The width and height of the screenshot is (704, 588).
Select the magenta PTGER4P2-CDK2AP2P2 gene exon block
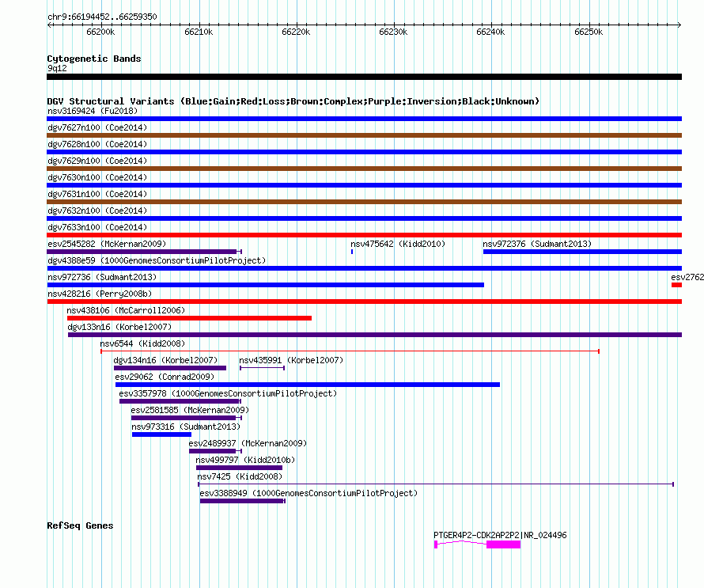pos(503,544)
